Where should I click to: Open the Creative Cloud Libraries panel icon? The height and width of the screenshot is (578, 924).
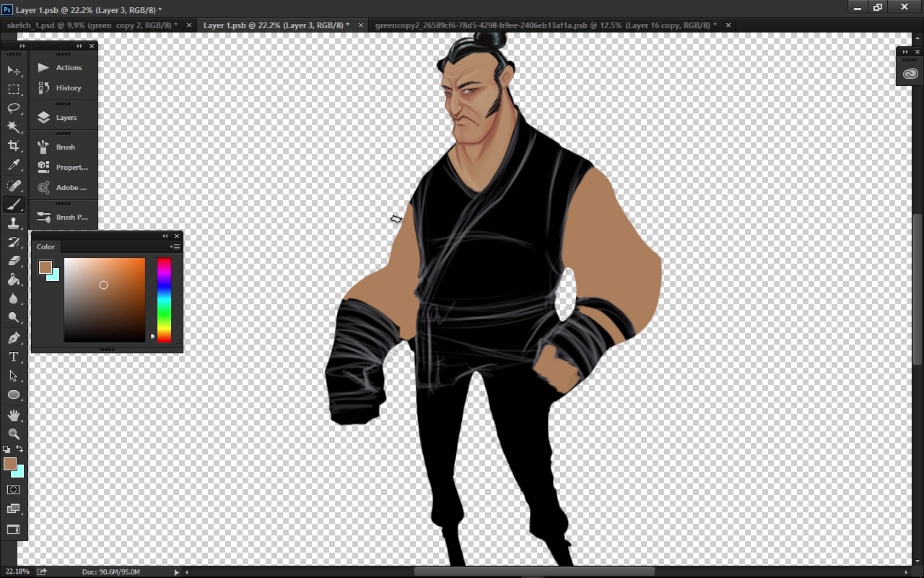(910, 74)
